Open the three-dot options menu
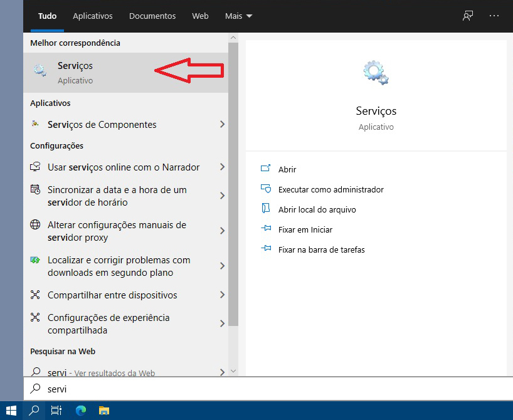 click(494, 16)
